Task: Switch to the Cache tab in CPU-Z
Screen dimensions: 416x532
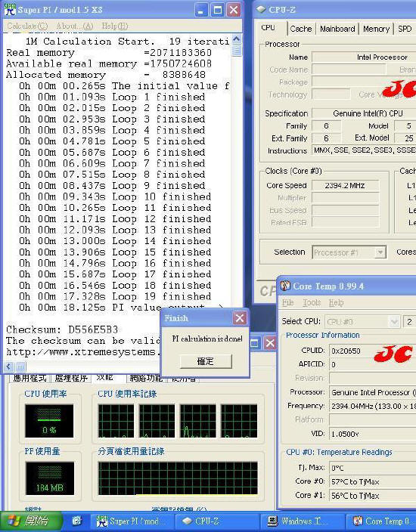Action: (301, 29)
